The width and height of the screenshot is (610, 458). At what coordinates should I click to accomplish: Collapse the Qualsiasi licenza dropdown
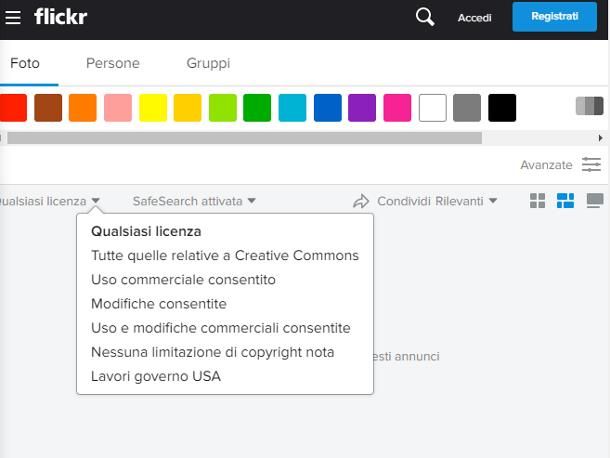(50, 201)
